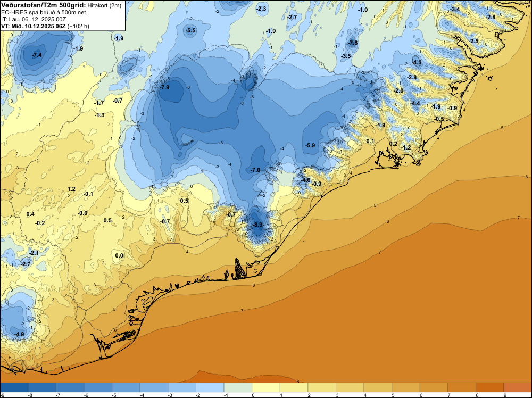Screen dimensions: 532x398
Task: Click the -4.9 temperature label
Action: [20, 335]
